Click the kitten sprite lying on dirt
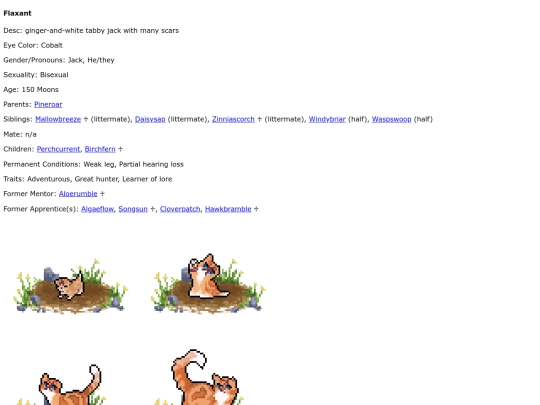 (x=70, y=286)
